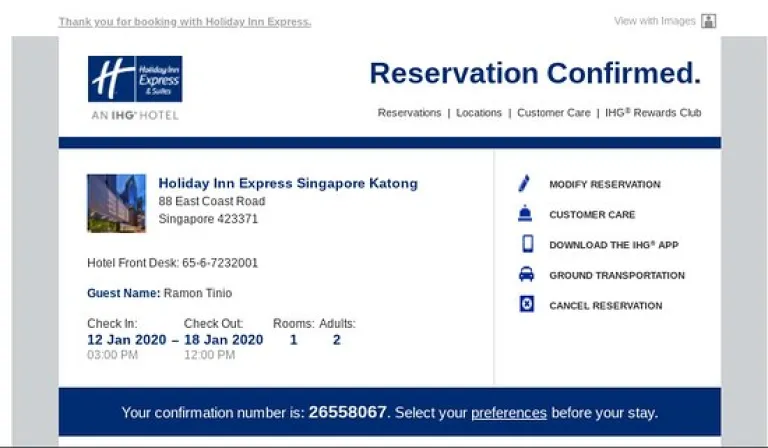This screenshot has height=448, width=768.
Task: Click the Ground Transportation car icon
Action: pos(526,274)
